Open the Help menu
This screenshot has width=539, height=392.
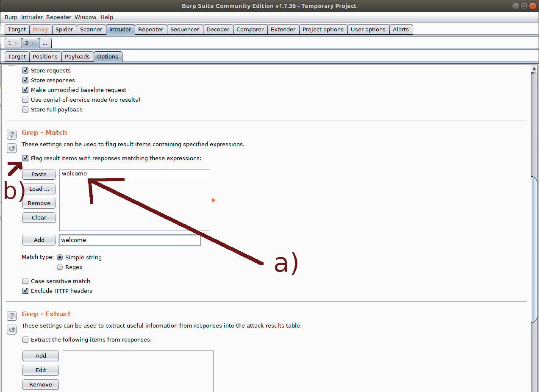107,17
